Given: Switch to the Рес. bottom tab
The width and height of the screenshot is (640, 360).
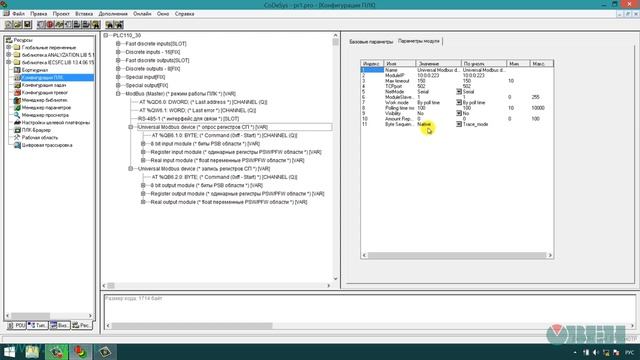Looking at the screenshot, I should point(81,325).
